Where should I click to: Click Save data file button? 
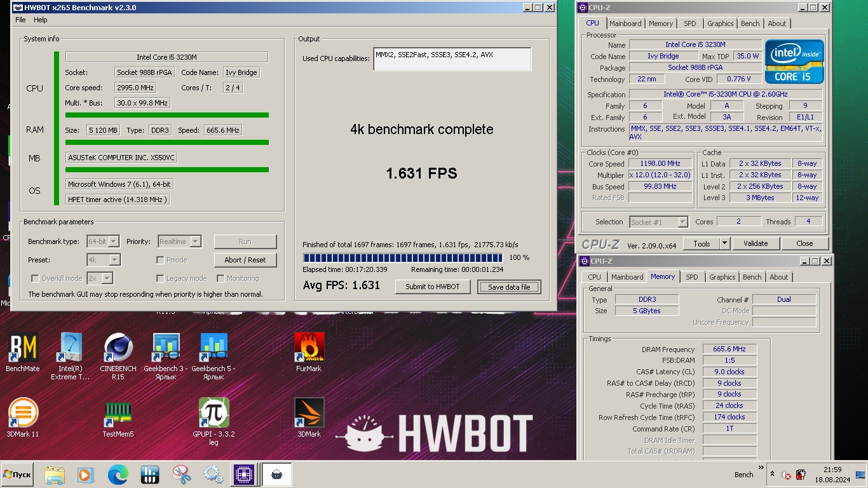click(x=509, y=287)
